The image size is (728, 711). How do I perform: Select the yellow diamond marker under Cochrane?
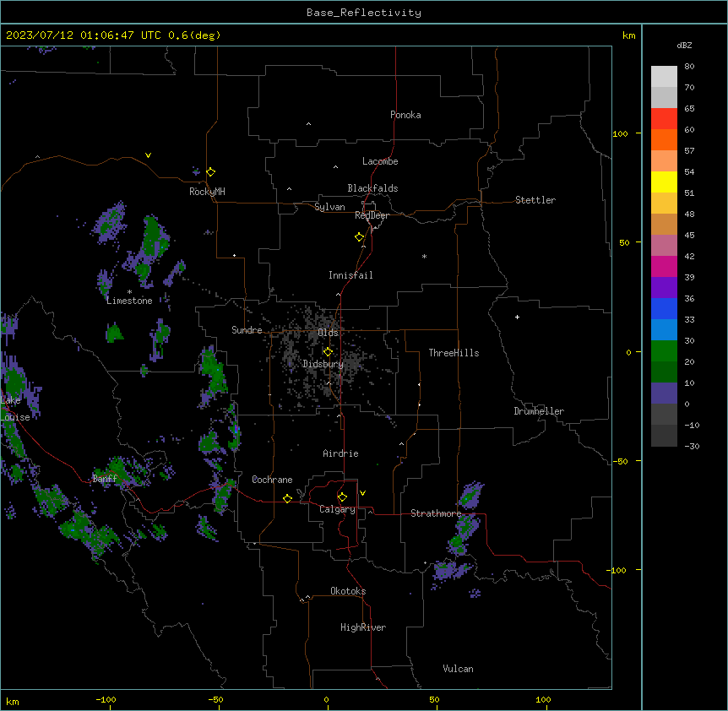point(287,498)
